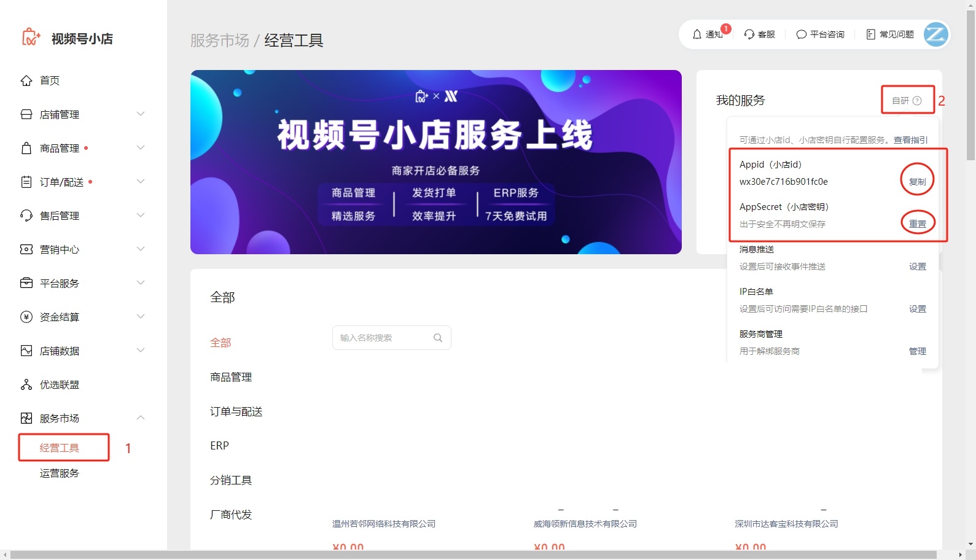Image resolution: width=976 pixels, height=560 pixels.
Task: Expand the 售后管理 menu chevron
Action: point(141,215)
